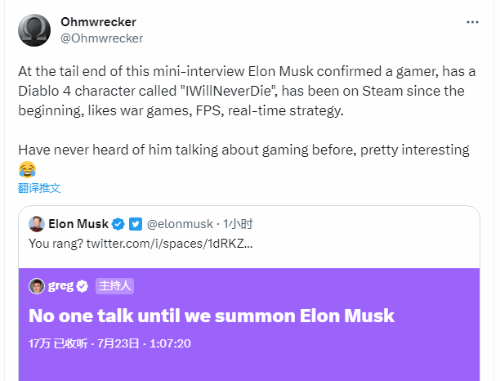
Task: Open the 'No one talk until we summon Elon Musk' Space
Action: pyautogui.click(x=211, y=315)
